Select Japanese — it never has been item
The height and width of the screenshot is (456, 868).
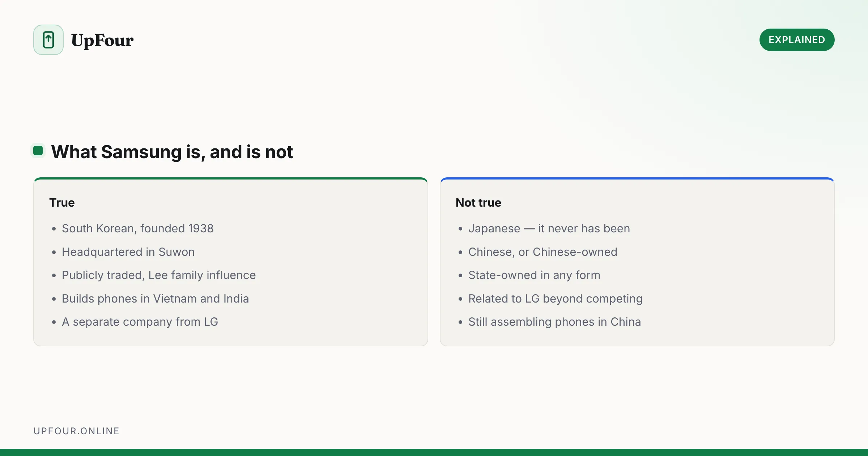(x=549, y=228)
